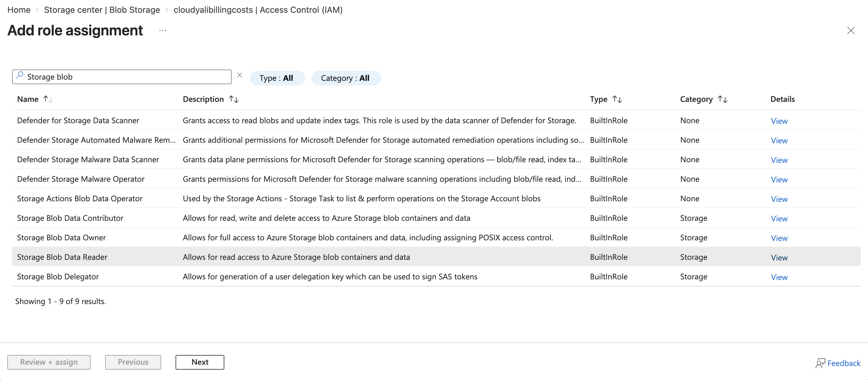Click the search magnifier icon
Screen dimensions: 868x380
(x=20, y=76)
